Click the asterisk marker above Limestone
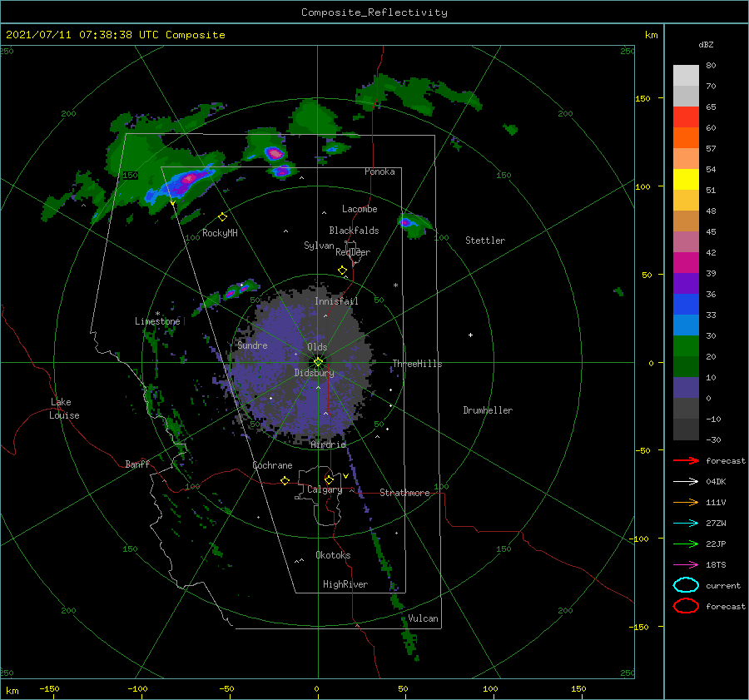This screenshot has width=749, height=700. tap(157, 314)
